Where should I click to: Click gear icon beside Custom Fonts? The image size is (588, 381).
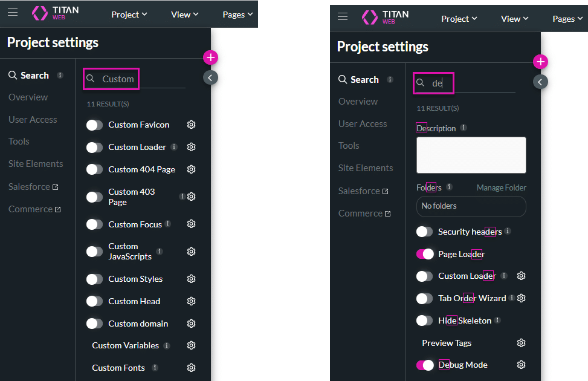coord(192,368)
